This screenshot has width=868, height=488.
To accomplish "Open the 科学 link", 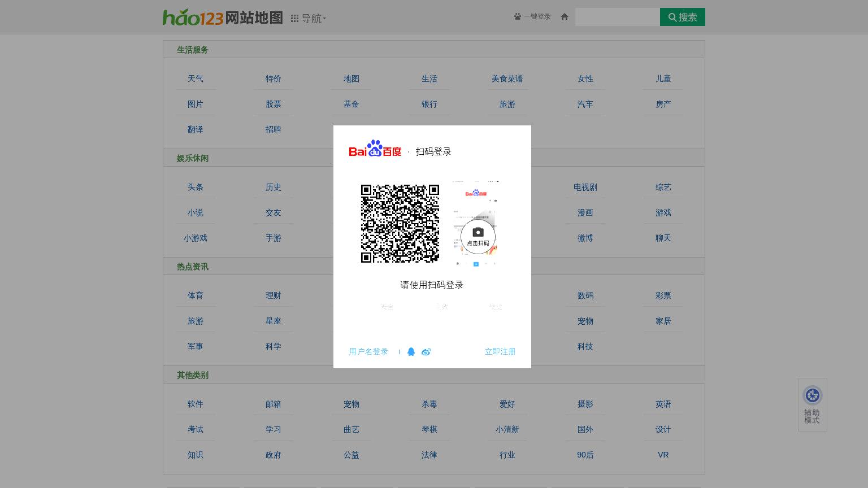I will 274,346.
